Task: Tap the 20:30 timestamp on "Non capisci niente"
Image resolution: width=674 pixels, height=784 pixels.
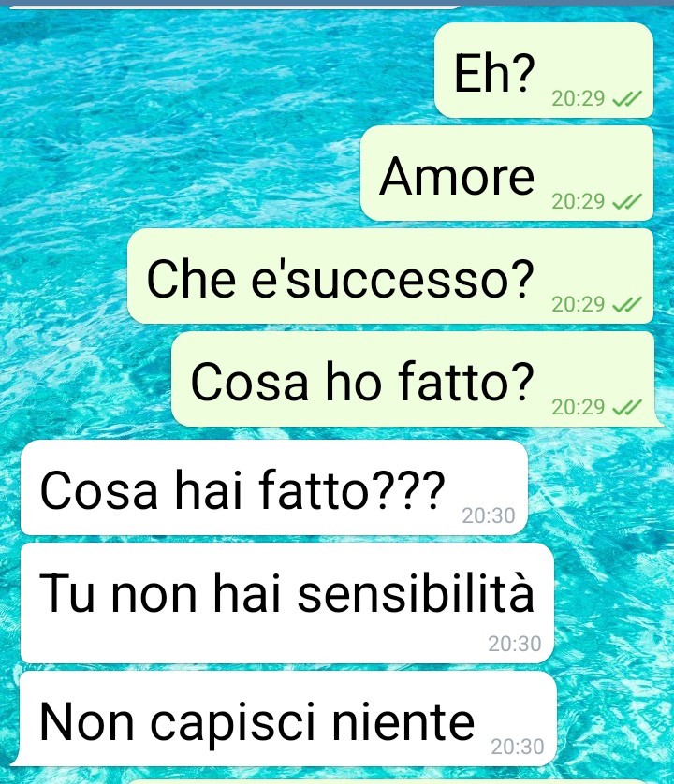Action: point(518,747)
